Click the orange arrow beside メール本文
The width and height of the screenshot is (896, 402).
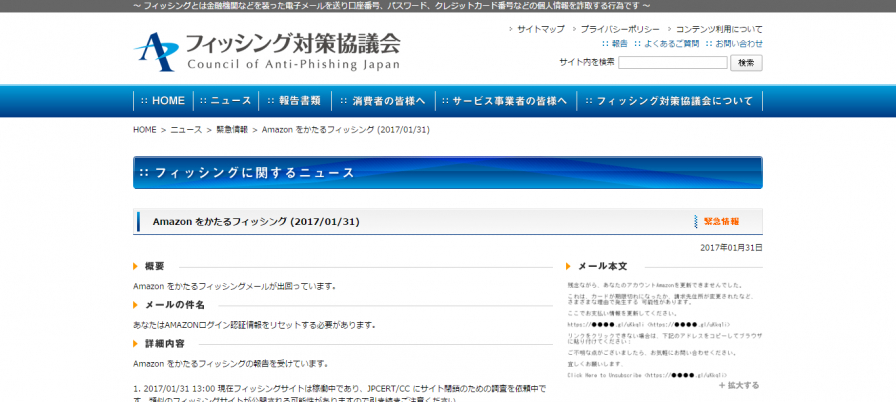point(569,267)
